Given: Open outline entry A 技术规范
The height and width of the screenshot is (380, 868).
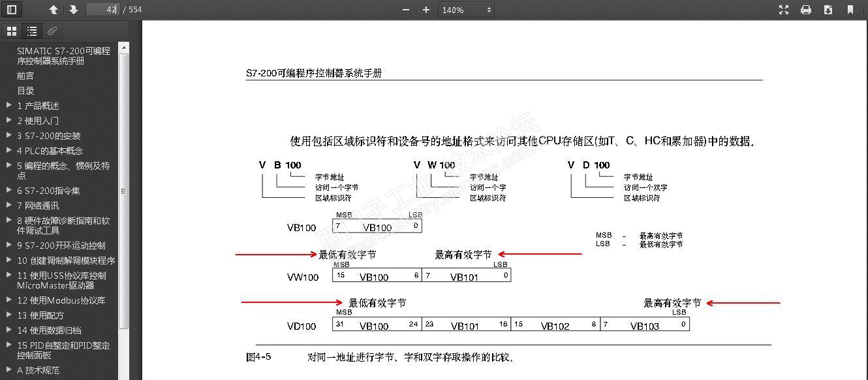Looking at the screenshot, I should [x=38, y=370].
